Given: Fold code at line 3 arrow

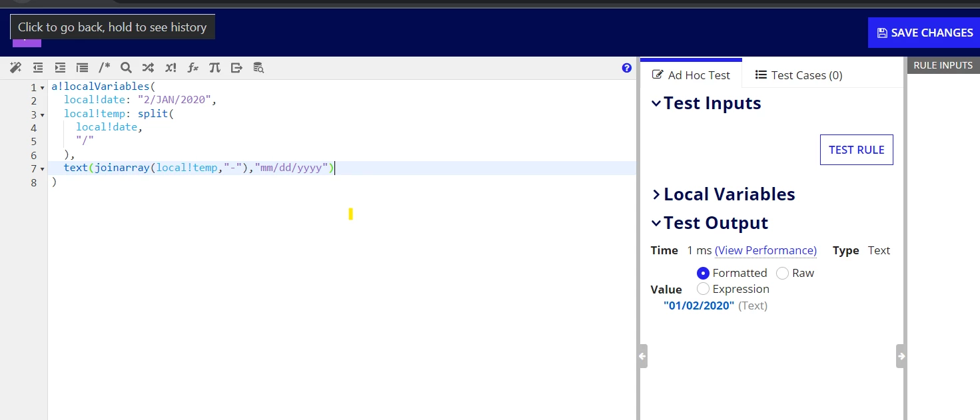Looking at the screenshot, I should (x=43, y=115).
